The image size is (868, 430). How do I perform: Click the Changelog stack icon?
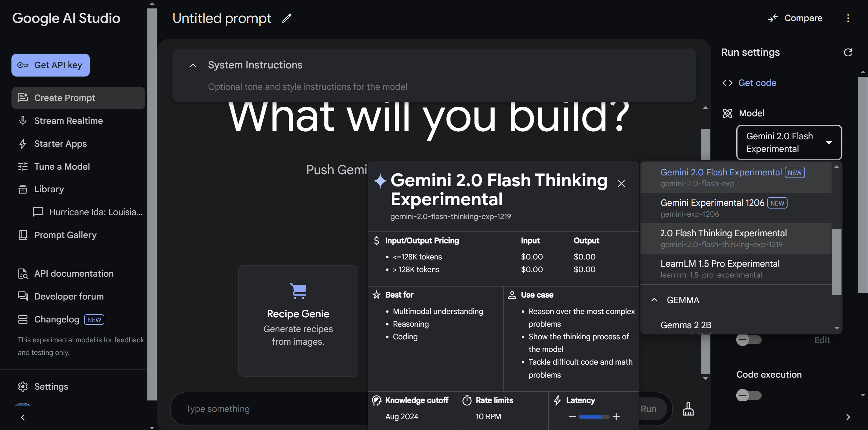pyautogui.click(x=23, y=319)
